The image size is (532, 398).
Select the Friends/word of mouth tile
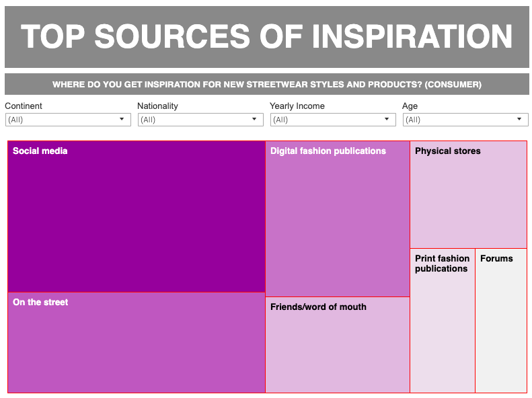click(x=338, y=345)
